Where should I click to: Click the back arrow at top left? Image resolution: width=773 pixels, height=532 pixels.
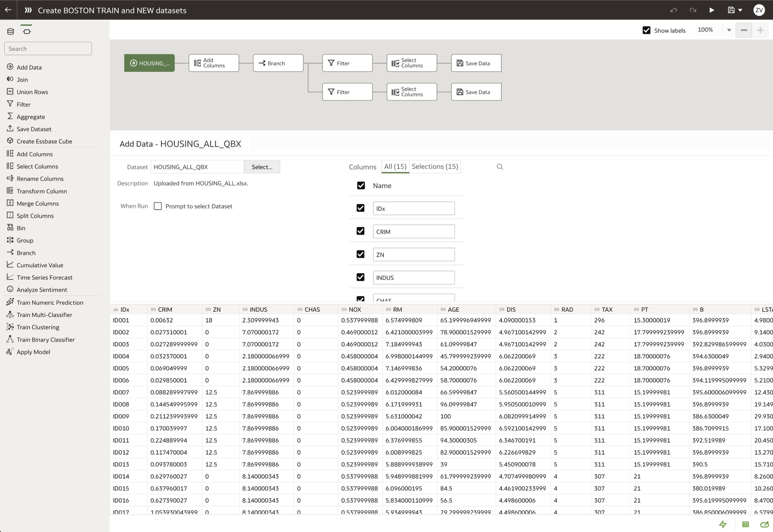8,10
